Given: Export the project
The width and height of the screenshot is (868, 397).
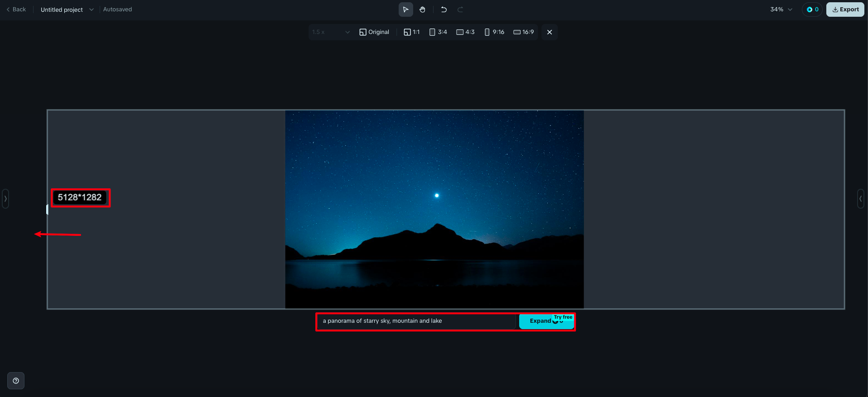Looking at the screenshot, I should [x=845, y=10].
